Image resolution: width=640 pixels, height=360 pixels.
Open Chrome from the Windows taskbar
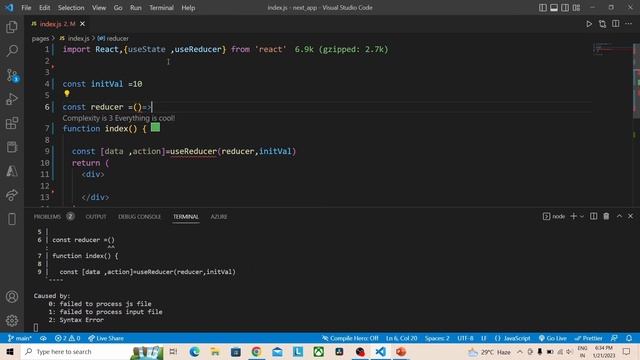coord(256,352)
